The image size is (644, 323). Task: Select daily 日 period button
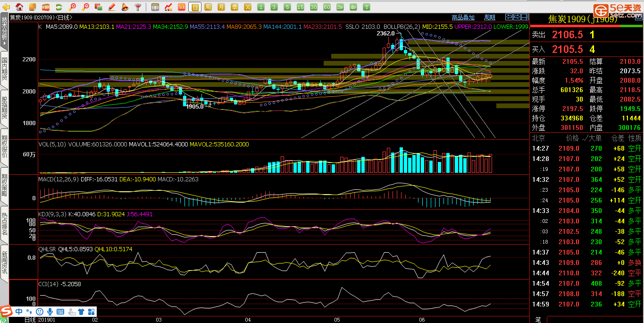[x=195, y=7]
